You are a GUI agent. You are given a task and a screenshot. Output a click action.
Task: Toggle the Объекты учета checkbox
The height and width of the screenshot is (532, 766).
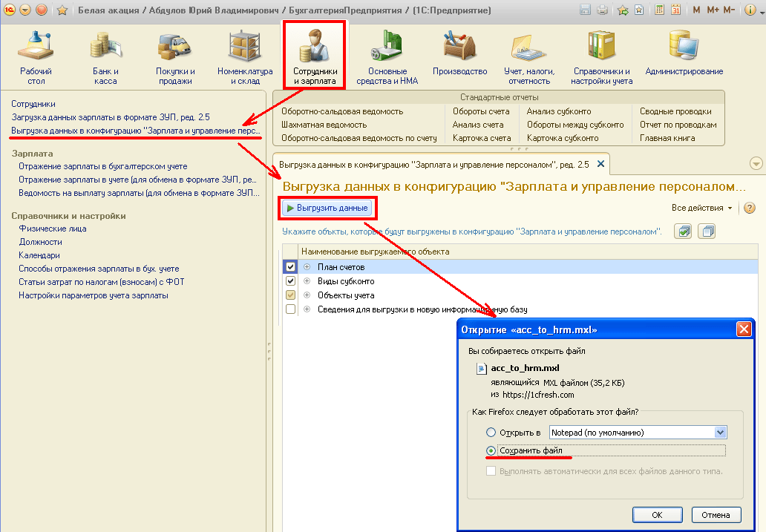pyautogui.click(x=291, y=295)
